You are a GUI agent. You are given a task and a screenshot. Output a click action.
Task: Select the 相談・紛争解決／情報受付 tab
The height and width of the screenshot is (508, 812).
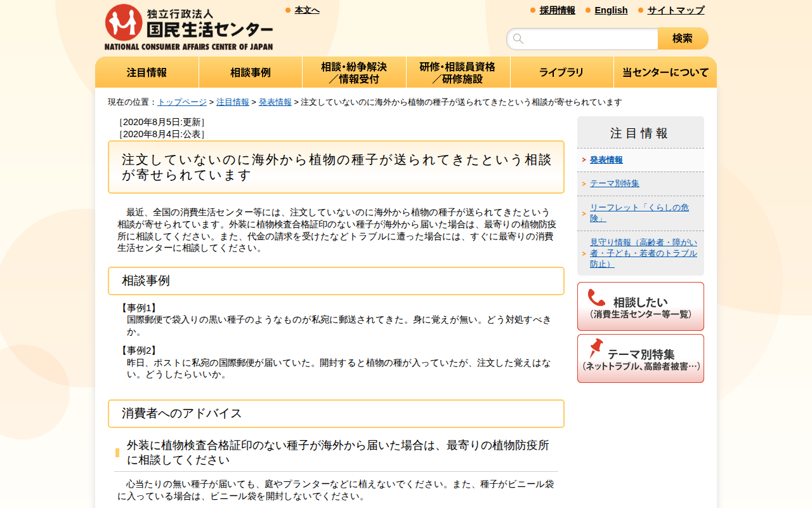(354, 72)
